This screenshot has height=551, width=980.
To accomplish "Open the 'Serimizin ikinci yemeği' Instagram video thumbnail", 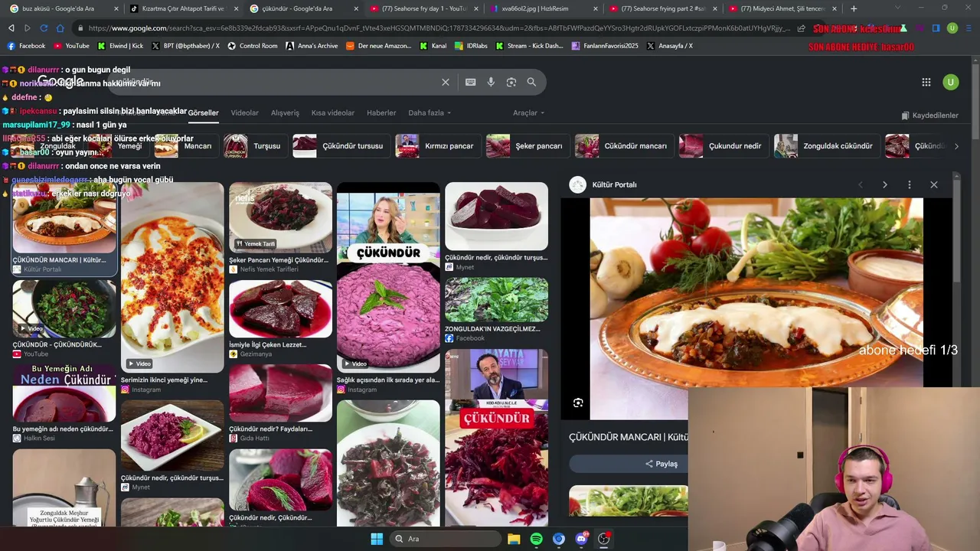I will [172, 277].
